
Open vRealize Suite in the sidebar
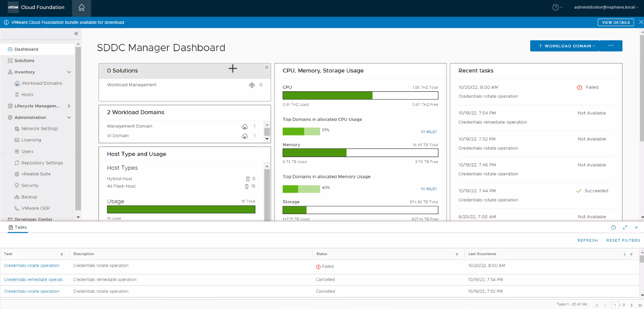(36, 174)
